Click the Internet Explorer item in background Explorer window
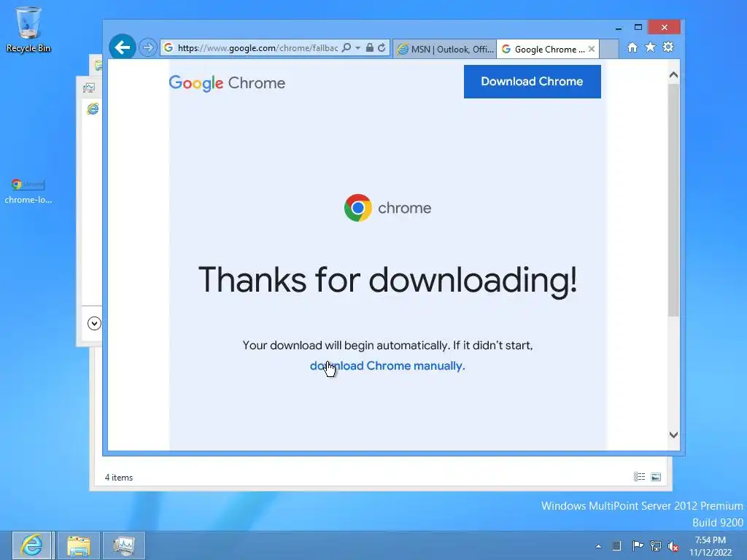 (x=93, y=109)
